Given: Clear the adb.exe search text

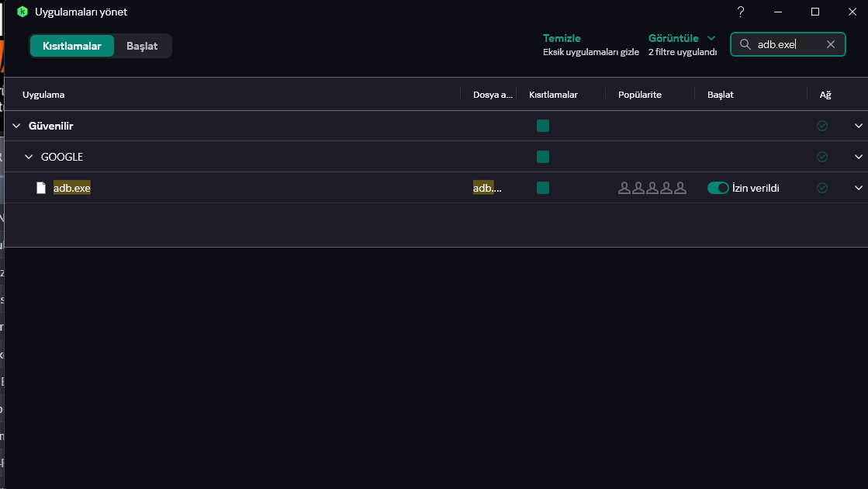Looking at the screenshot, I should coord(831,45).
